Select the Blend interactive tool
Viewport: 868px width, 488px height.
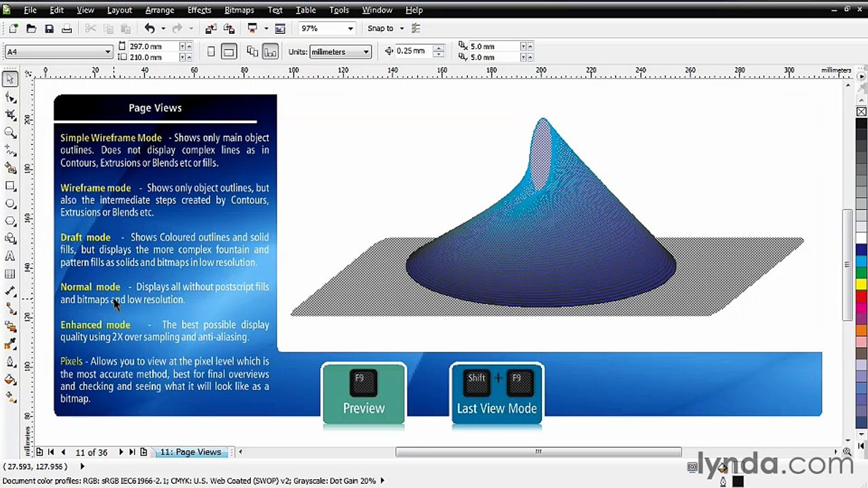(x=10, y=326)
